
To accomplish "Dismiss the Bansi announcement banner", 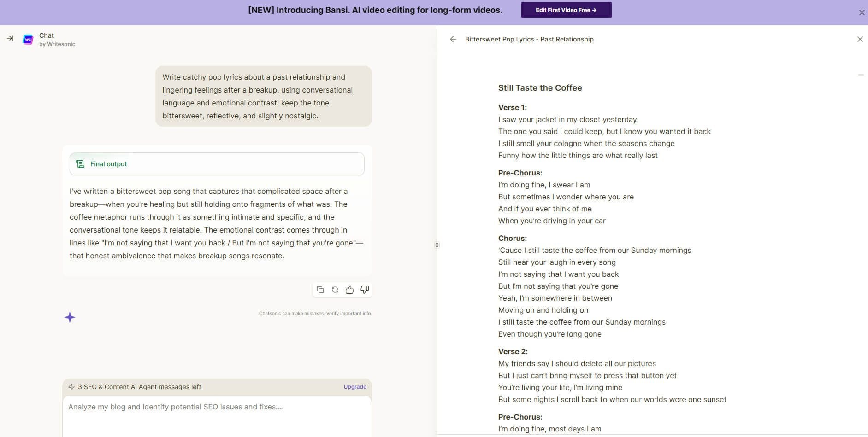I will [x=862, y=12].
